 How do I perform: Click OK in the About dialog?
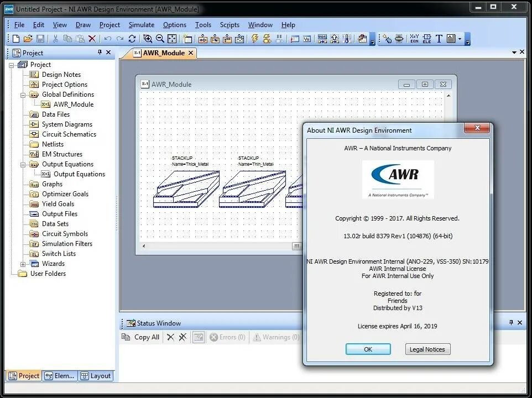point(368,349)
